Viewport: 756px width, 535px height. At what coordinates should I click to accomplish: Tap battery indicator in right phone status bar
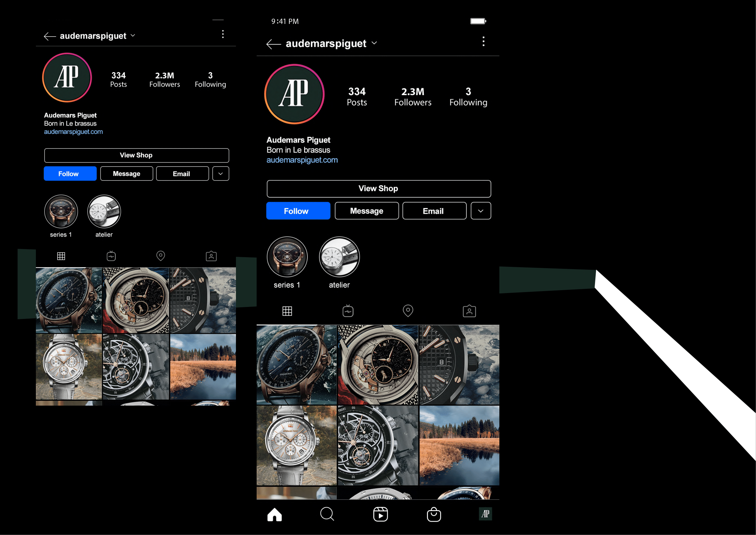[478, 21]
